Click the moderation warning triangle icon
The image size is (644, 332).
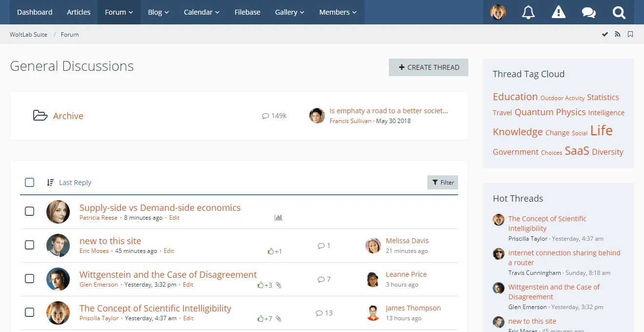[559, 12]
